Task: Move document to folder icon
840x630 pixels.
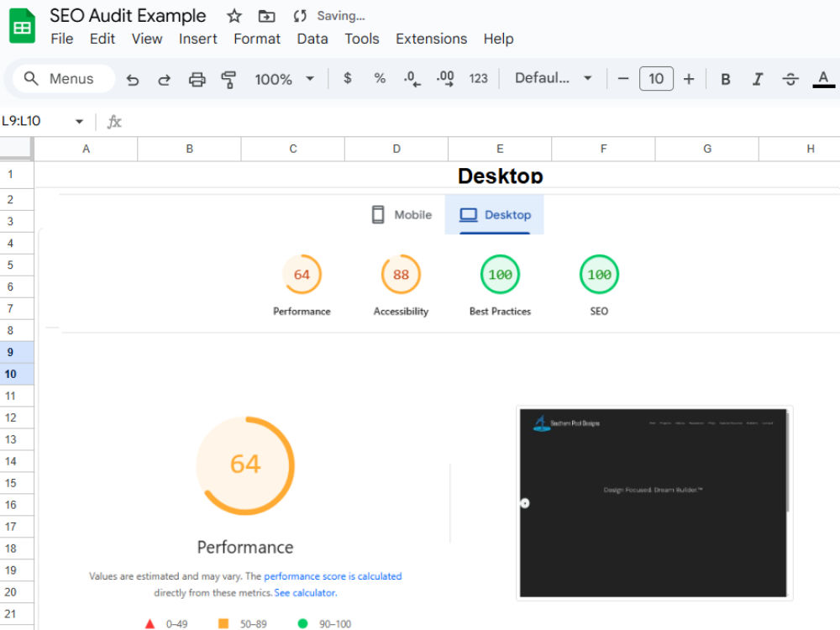Action: pyautogui.click(x=266, y=16)
